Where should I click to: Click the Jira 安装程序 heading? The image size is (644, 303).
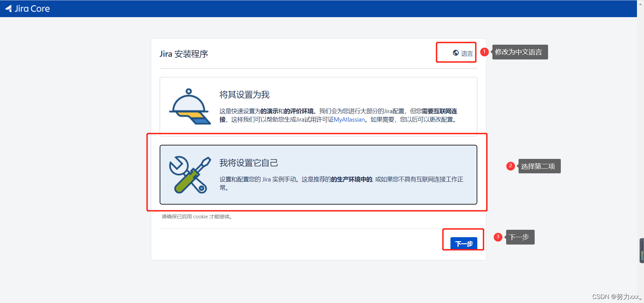[x=183, y=54]
